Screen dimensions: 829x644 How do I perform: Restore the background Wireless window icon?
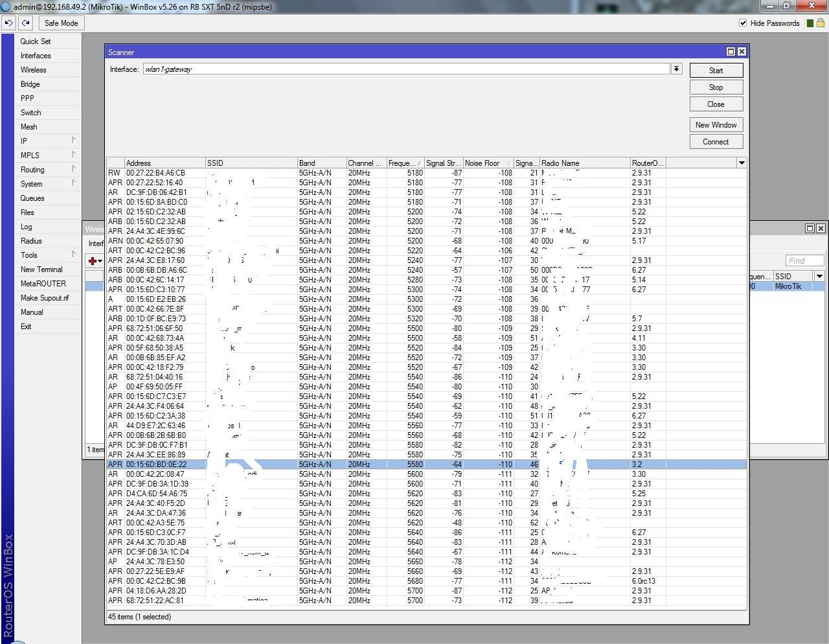coord(810,228)
